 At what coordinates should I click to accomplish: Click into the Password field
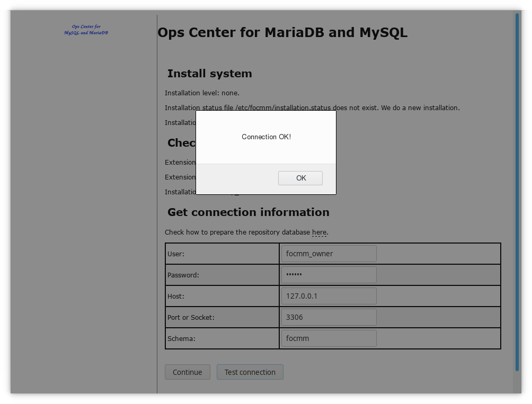[x=329, y=274]
